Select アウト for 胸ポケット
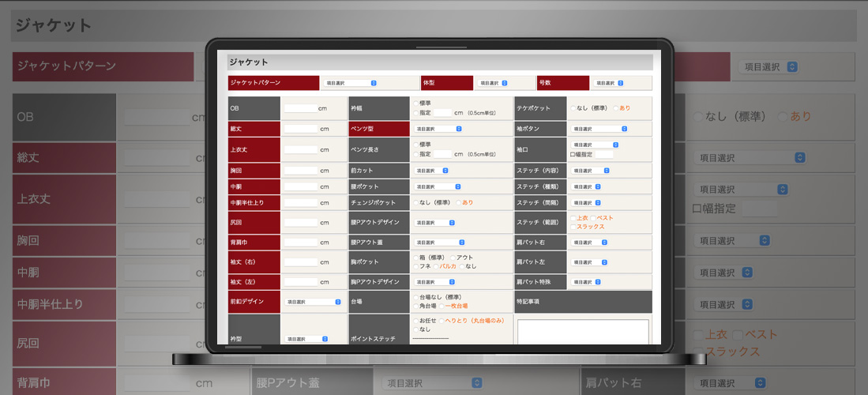Viewport: 868px width, 395px height. pos(453,258)
